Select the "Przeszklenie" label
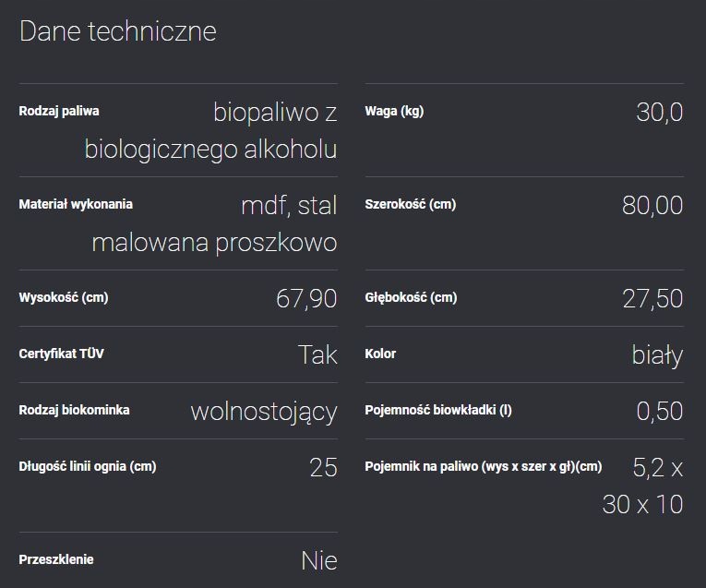 tap(56, 559)
